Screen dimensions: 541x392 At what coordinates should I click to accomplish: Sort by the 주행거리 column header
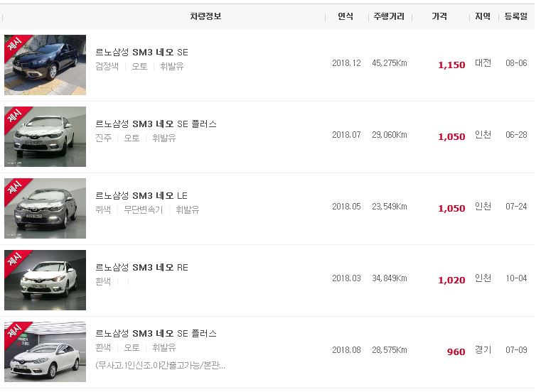pyautogui.click(x=389, y=16)
